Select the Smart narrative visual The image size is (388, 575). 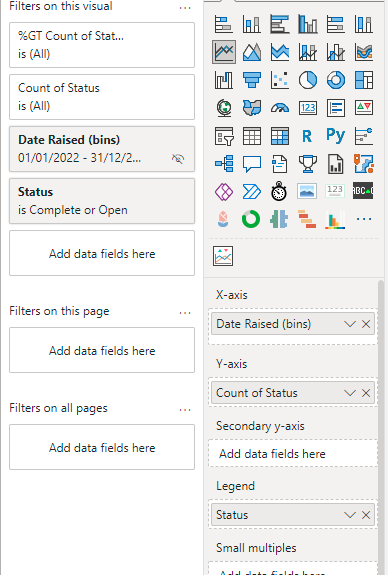pyautogui.click(x=279, y=164)
